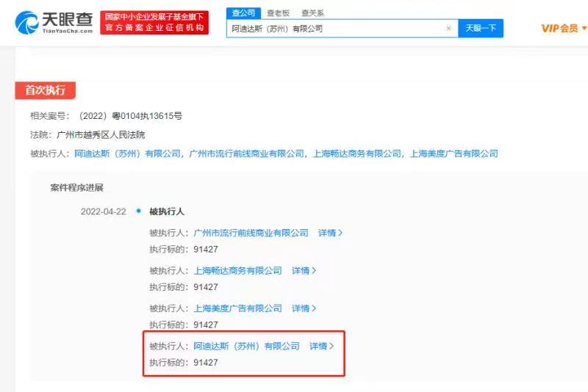Open the TianYanCha logo homepage
The width and height of the screenshot is (588, 392).
54,23
